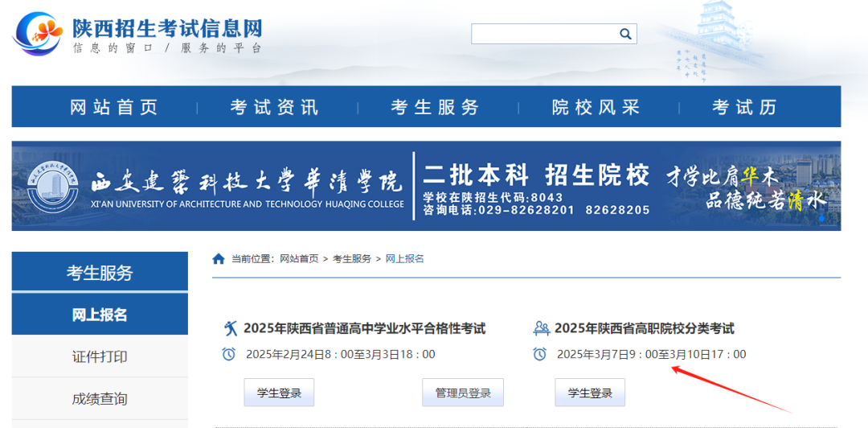Open 成绩查询 in the left sidebar

[100, 398]
